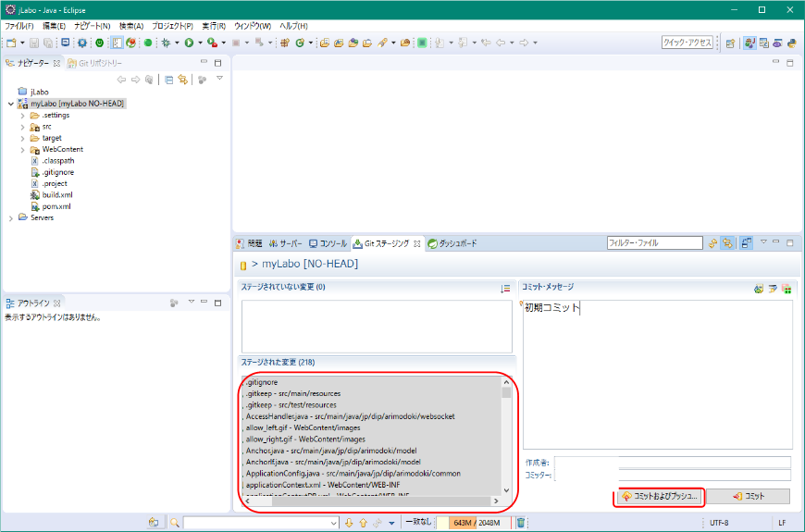Click the yellow down arrow in status bar
This screenshot has height=532, width=805.
(349, 523)
